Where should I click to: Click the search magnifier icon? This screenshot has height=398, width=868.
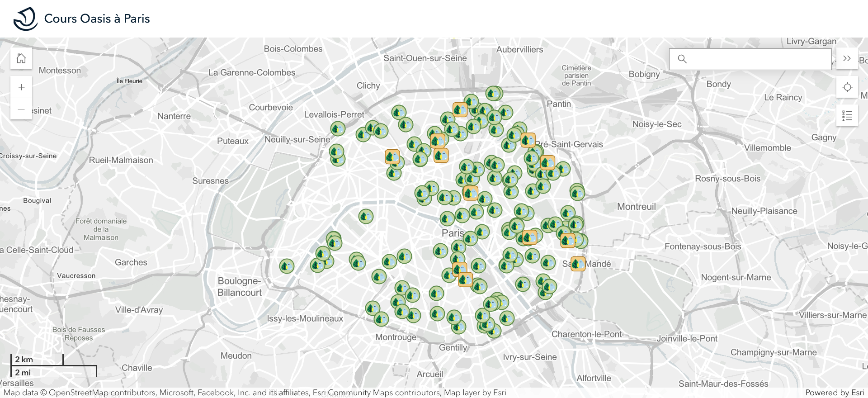[x=682, y=59]
